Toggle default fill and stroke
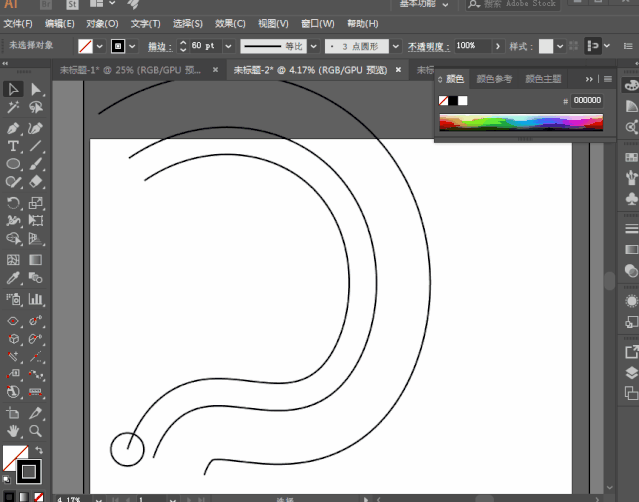Screen dimensions: 639x502 click(x=7, y=479)
